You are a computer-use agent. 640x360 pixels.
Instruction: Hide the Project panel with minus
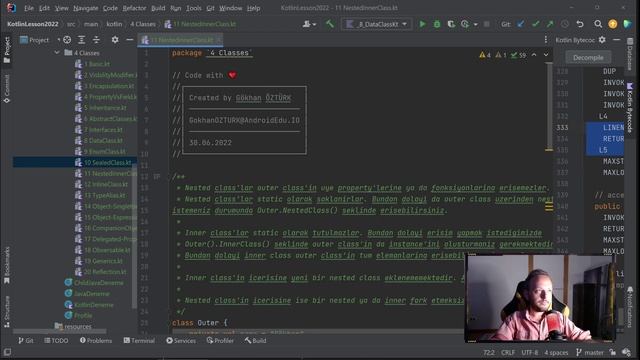pyautogui.click(x=129, y=40)
